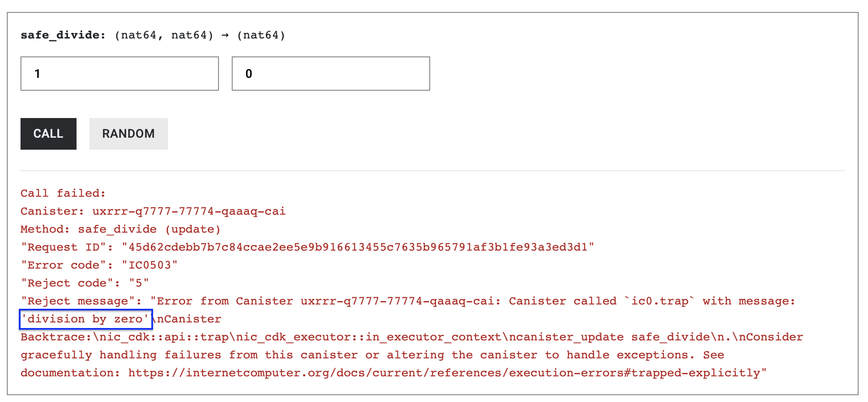This screenshot has width=868, height=402.
Task: Click the Request ID hash value
Action: click(358, 247)
